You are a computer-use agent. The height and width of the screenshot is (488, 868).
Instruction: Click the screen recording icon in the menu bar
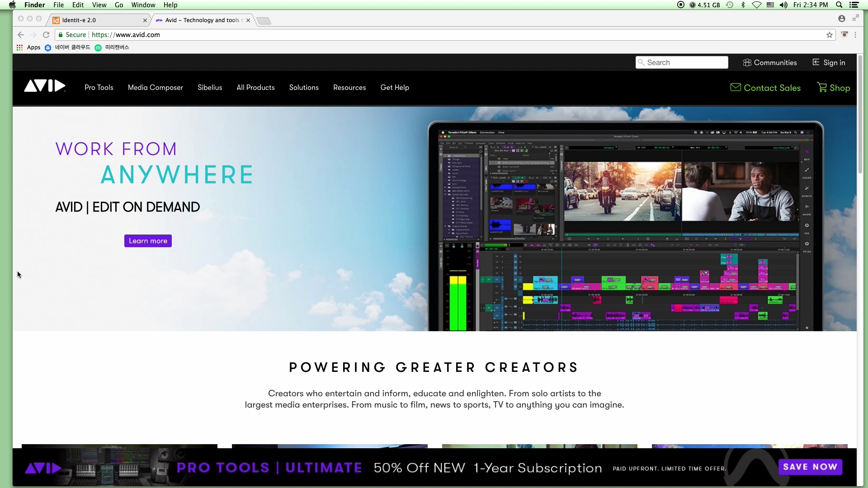681,5
